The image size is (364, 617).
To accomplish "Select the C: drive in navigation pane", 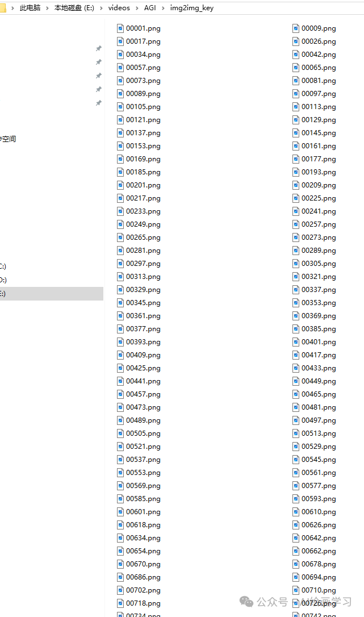I will (x=3, y=266).
